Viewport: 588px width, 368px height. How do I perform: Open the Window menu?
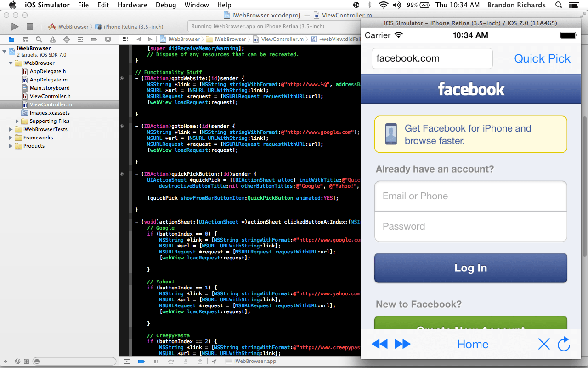(197, 5)
